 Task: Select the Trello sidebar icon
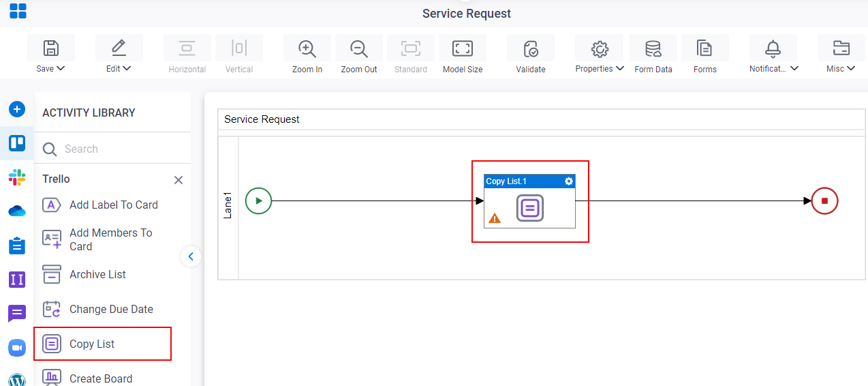coord(17,143)
